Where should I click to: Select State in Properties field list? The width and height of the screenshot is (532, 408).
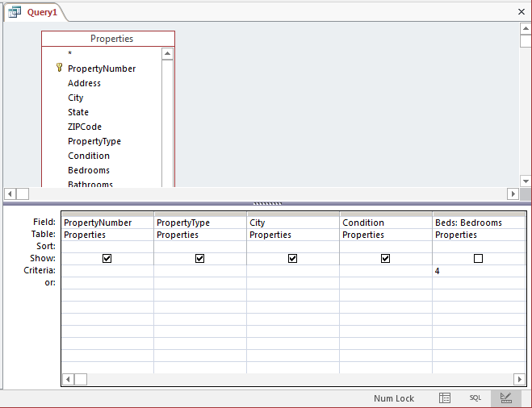tap(78, 112)
